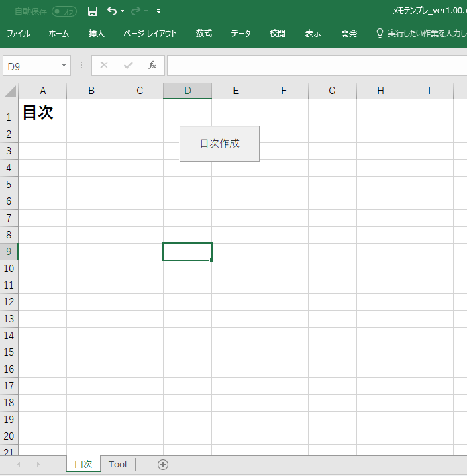The image size is (467, 476).
Task: Select cell A1 containing 目次
Action: pos(42,113)
